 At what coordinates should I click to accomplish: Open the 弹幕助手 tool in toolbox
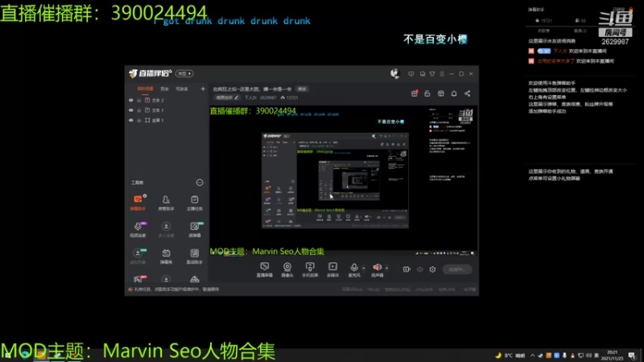138,203
